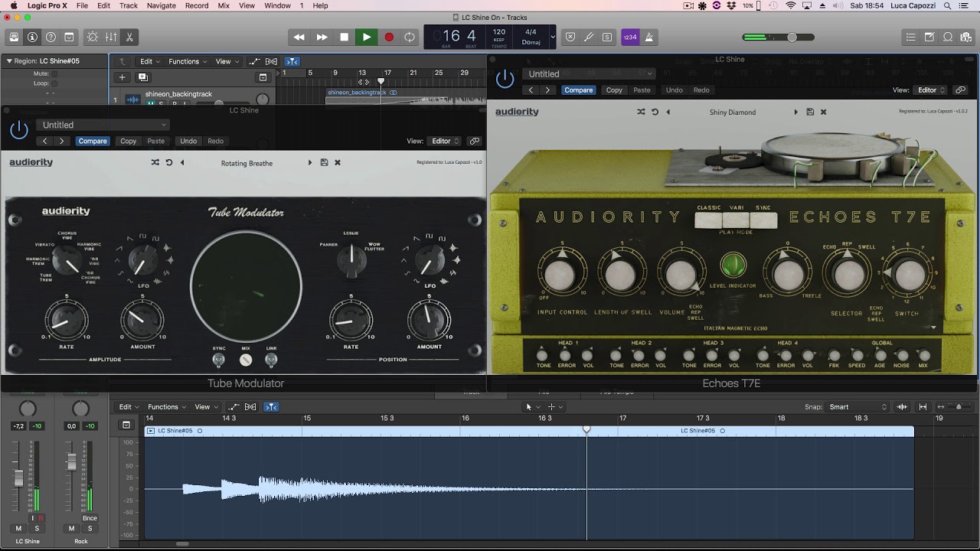Open the Loop Browser icon
Screen dimensions: 980x551
click(948, 37)
